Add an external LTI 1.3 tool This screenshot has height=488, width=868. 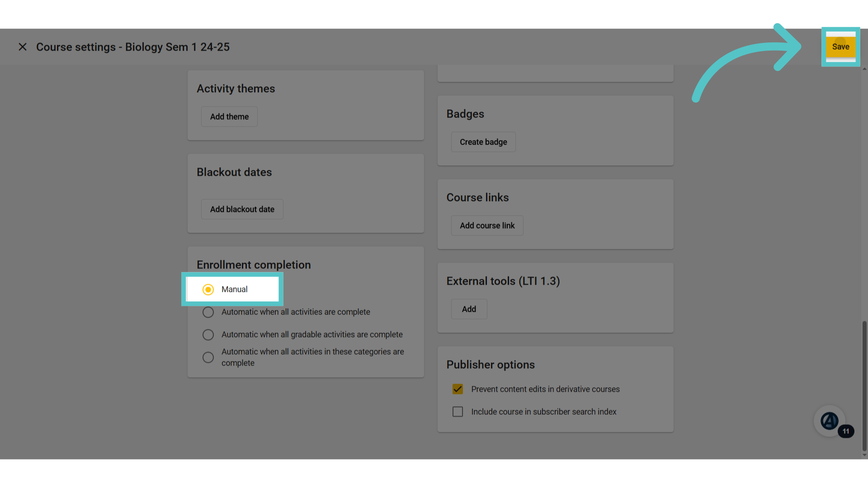[469, 309]
